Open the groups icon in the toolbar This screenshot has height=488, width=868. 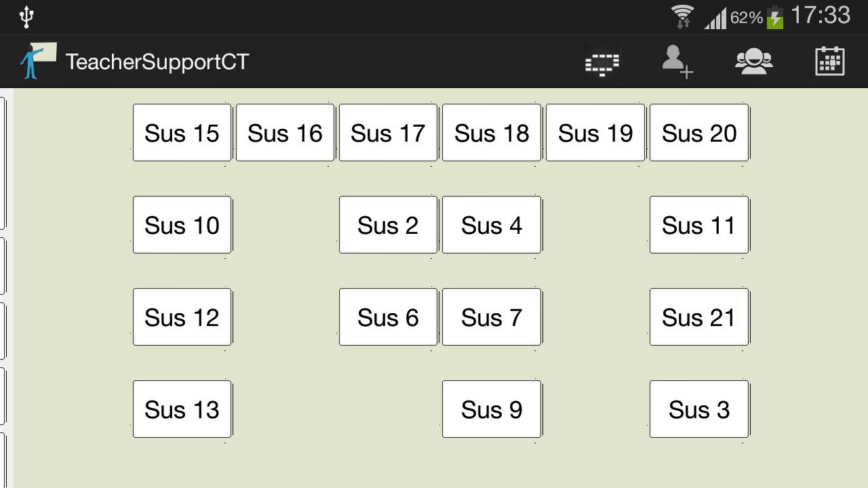(x=753, y=62)
